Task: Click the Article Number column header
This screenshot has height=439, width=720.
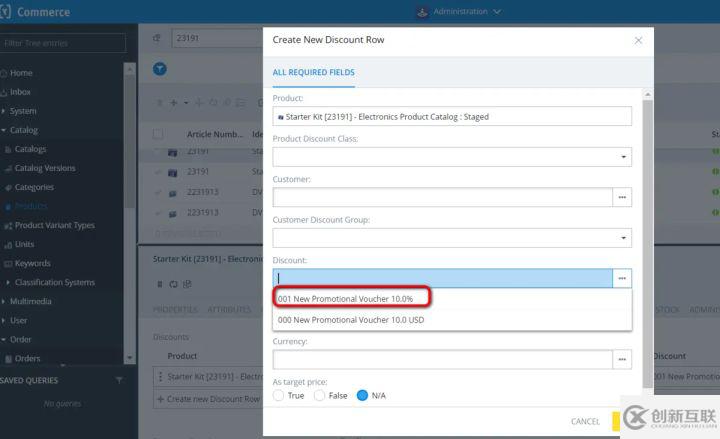Action: tap(215, 134)
